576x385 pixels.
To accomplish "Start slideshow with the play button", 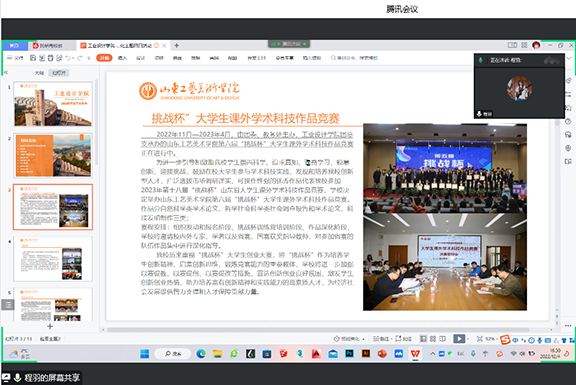I will pos(459,339).
